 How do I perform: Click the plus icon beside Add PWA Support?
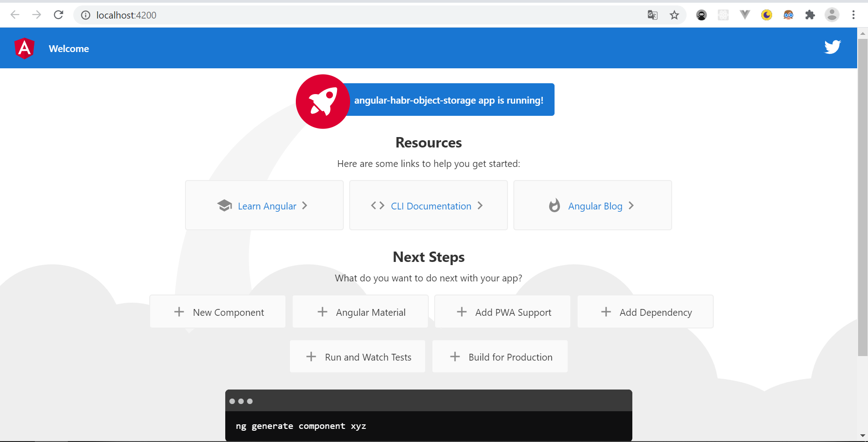(462, 312)
